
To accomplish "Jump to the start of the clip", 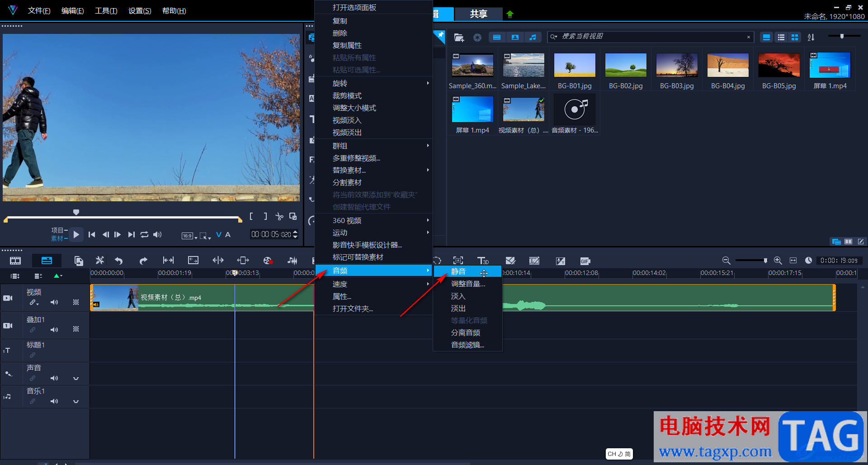I will pyautogui.click(x=92, y=234).
